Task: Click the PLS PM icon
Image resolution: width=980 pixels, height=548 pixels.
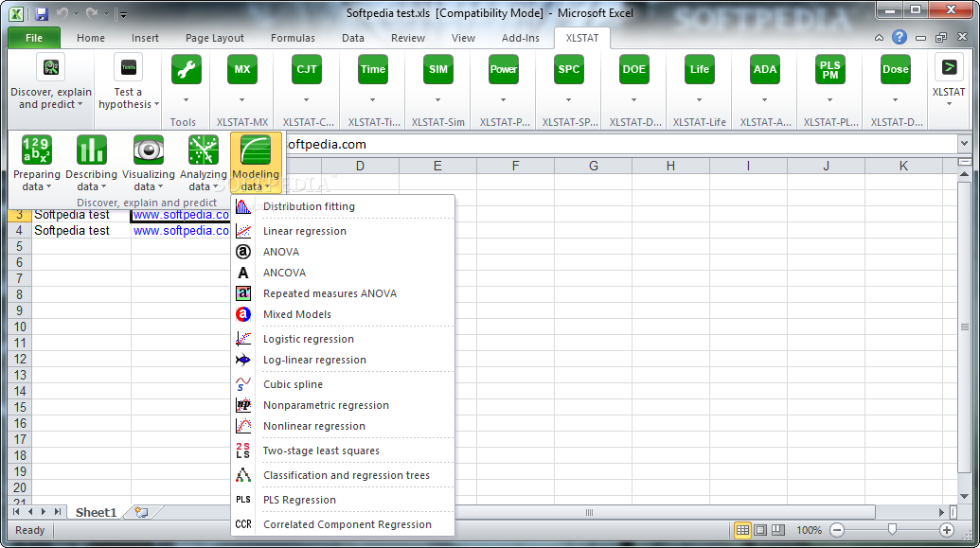Action: tap(830, 69)
